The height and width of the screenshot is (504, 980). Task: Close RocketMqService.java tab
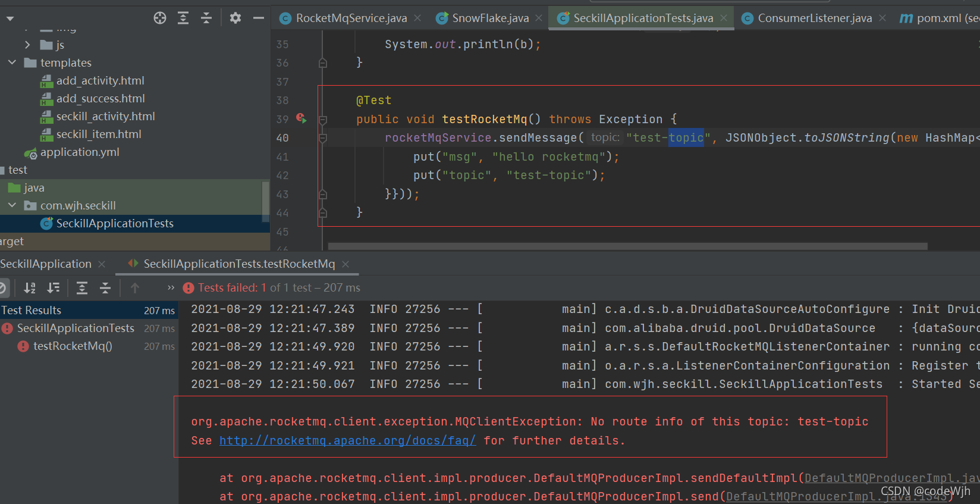click(x=417, y=18)
